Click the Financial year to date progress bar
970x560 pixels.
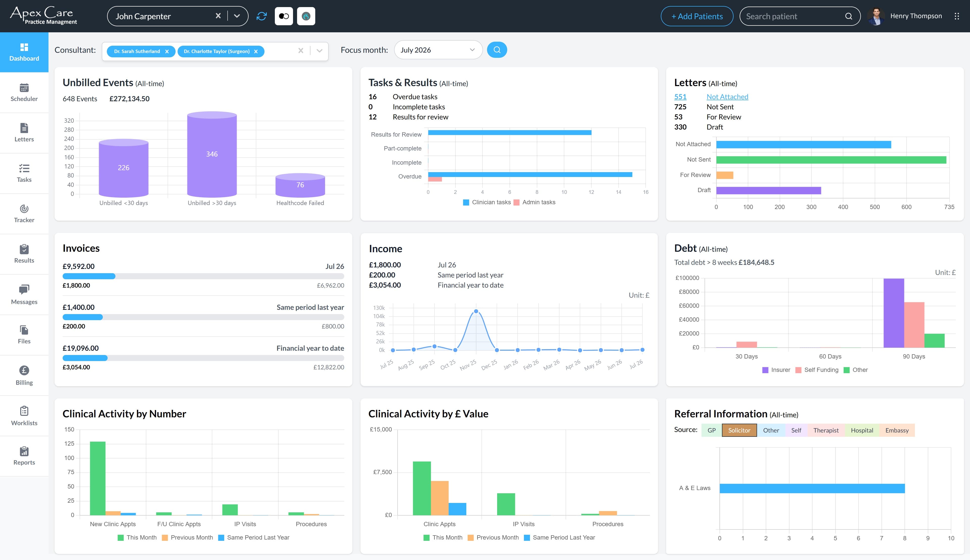click(x=203, y=358)
